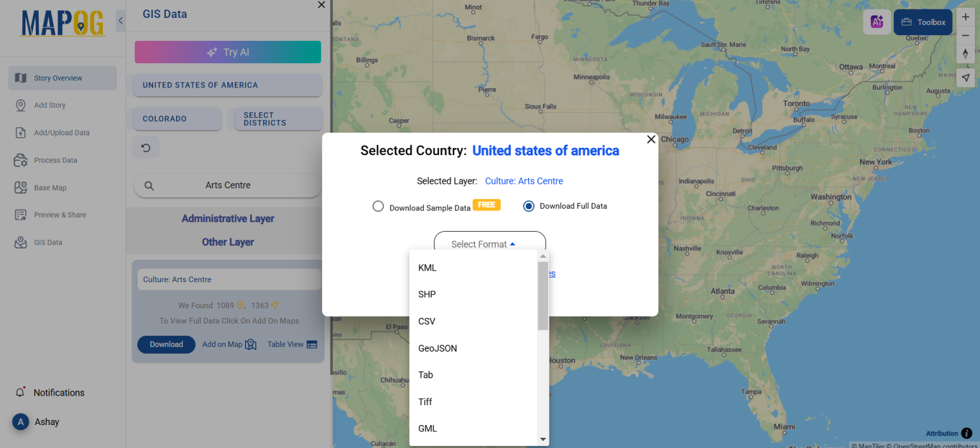Click the MAPOG logo
The image size is (980, 448).
[x=63, y=24]
